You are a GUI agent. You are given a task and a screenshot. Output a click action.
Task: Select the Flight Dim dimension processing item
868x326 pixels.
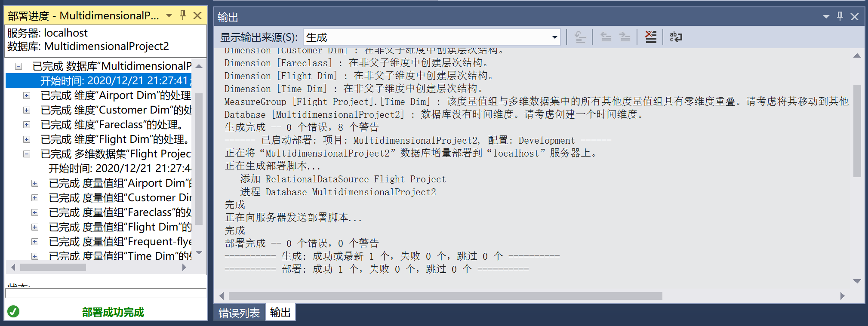click(x=115, y=139)
